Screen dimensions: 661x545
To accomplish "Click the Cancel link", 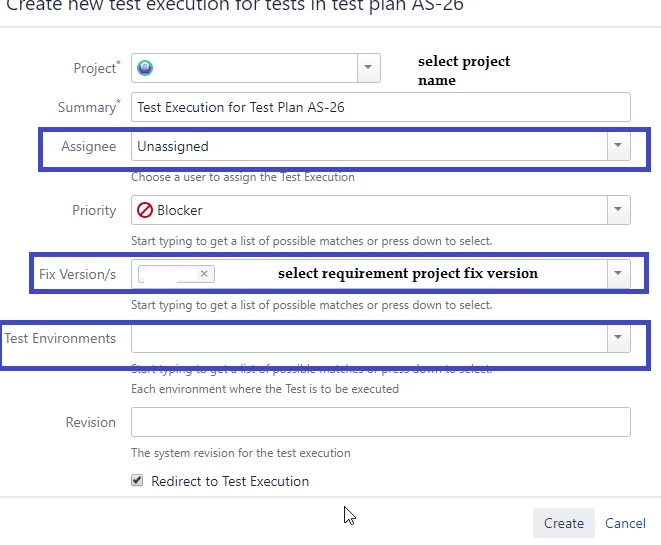I will [x=625, y=523].
